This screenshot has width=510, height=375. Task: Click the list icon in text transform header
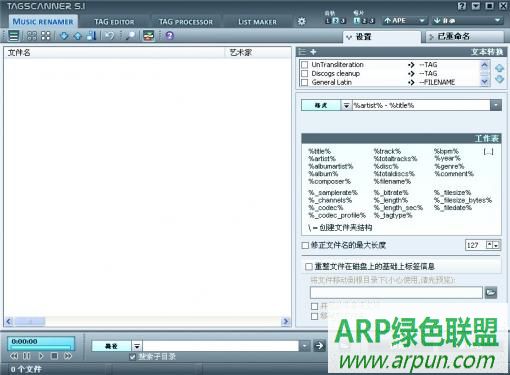(302, 52)
